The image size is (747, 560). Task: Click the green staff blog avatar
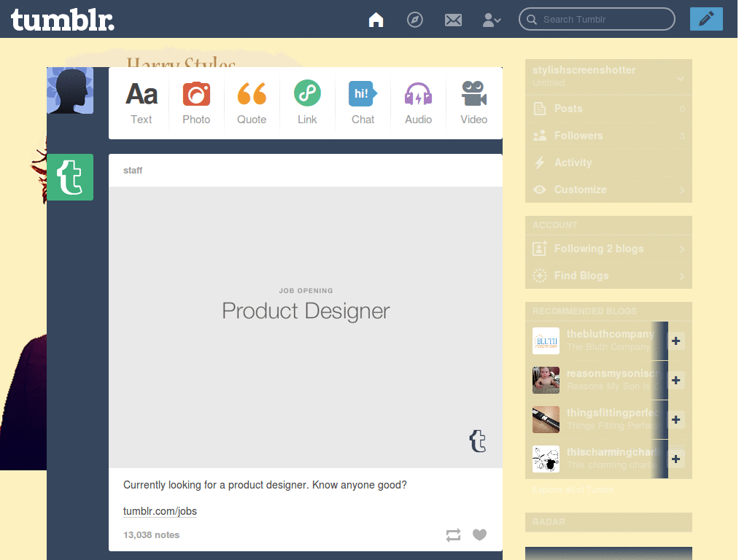pyautogui.click(x=70, y=177)
